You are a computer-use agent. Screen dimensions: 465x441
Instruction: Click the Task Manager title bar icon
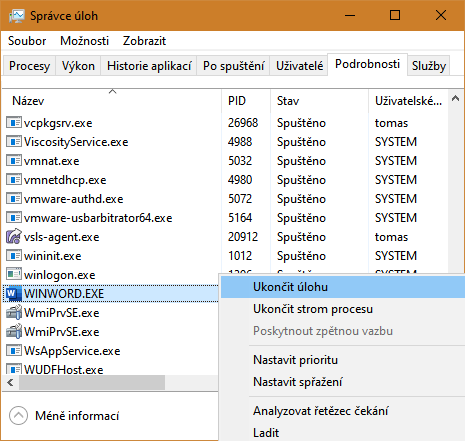[x=17, y=16]
